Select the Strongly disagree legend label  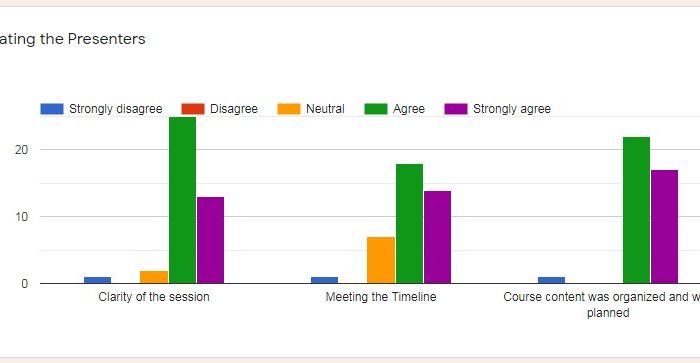[116, 109]
